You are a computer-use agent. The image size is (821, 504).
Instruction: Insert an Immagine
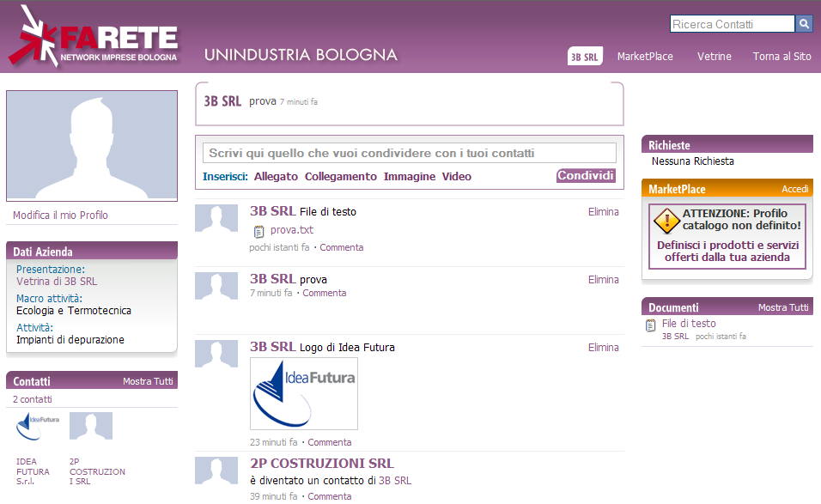pyautogui.click(x=410, y=177)
